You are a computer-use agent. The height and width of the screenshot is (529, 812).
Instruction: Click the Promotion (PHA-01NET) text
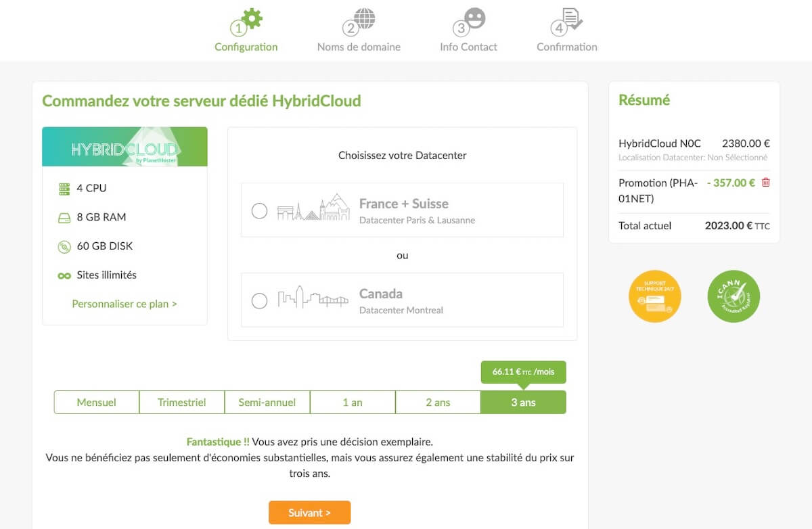click(x=658, y=191)
